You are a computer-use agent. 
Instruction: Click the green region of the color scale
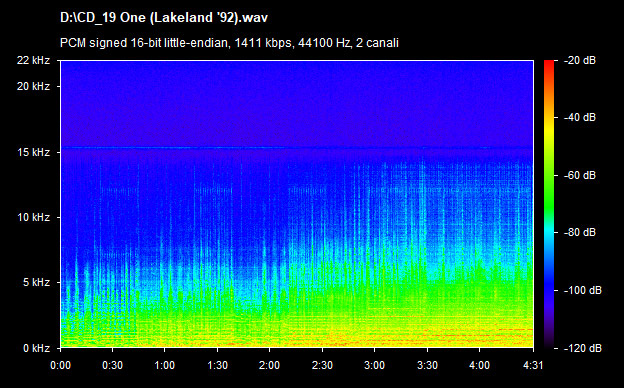(549, 191)
